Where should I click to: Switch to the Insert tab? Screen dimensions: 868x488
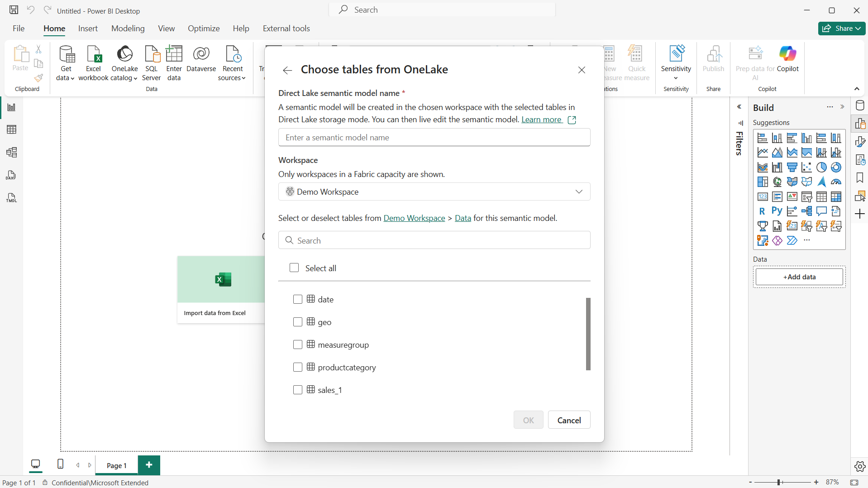coord(88,29)
